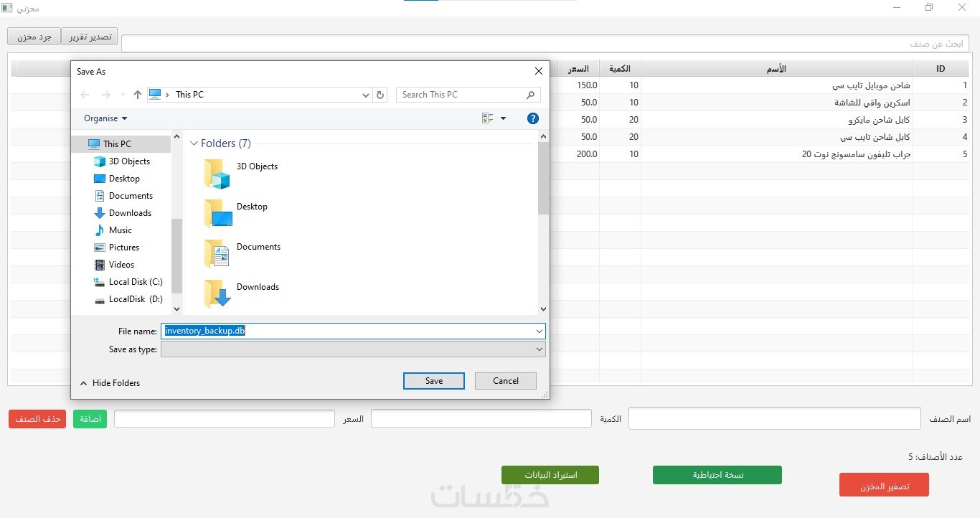Select Desktop folder icon in main pane
This screenshot has height=518, width=980.
[217, 213]
